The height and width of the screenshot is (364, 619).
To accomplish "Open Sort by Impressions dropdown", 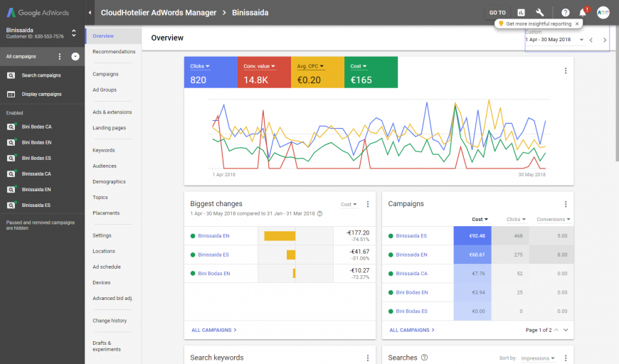I will 538,358.
